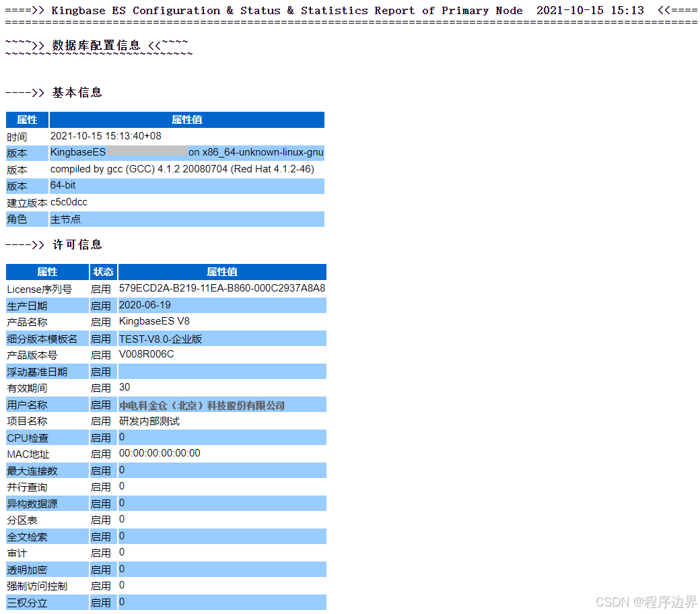Click the value '0' in 最大连接数 row

point(122,471)
